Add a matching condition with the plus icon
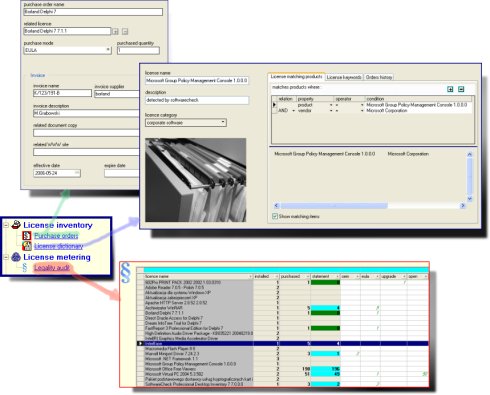The height and width of the screenshot is (395, 490). [450, 89]
